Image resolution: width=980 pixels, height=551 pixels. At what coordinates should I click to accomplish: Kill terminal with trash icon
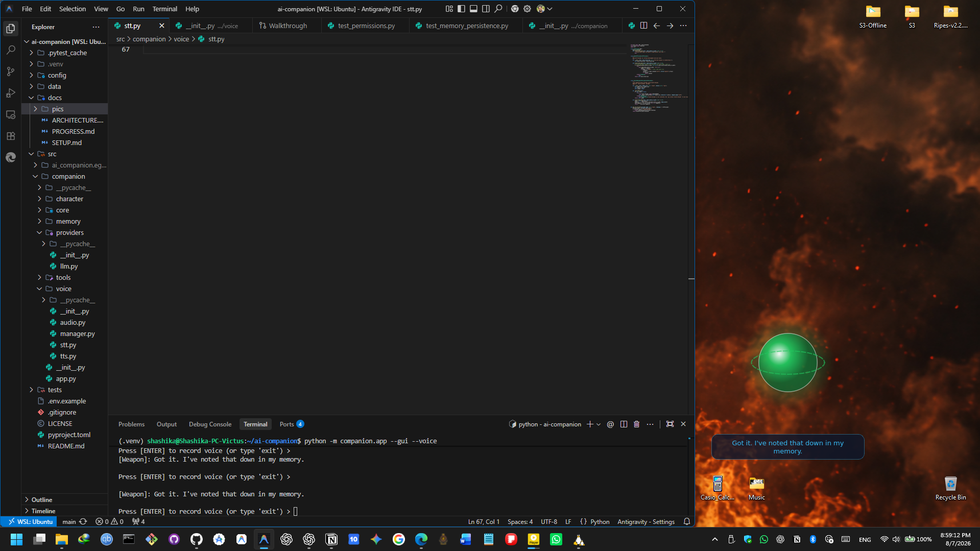(x=636, y=424)
